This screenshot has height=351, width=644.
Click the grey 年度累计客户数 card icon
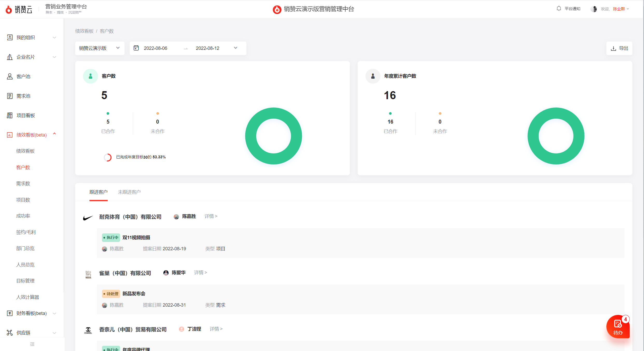click(x=373, y=76)
